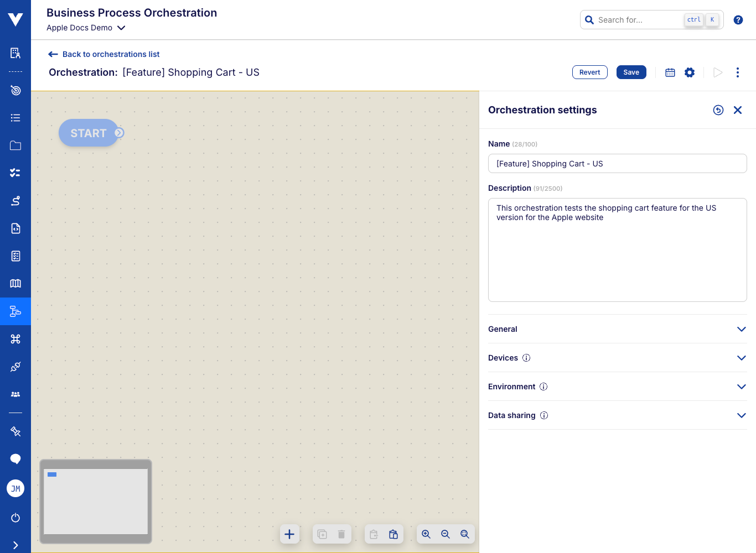This screenshot has height=553, width=756.
Task: Add a new node with the plus icon
Action: point(289,534)
